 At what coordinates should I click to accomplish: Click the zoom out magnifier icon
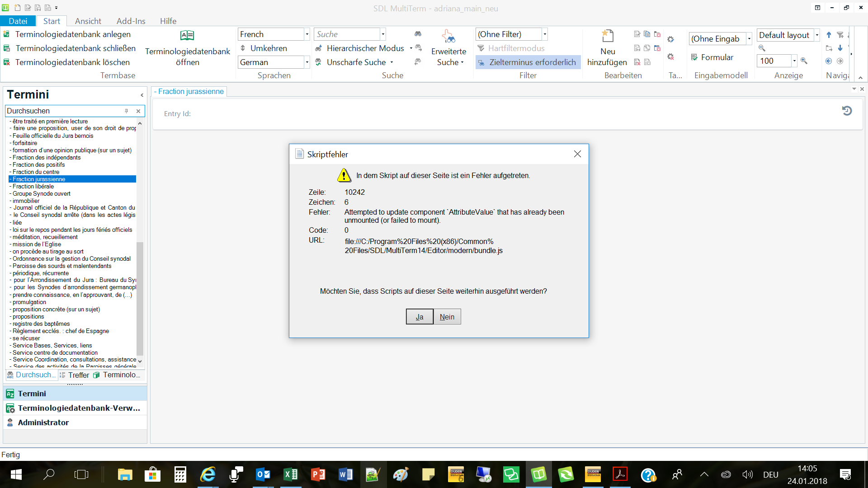pyautogui.click(x=762, y=48)
